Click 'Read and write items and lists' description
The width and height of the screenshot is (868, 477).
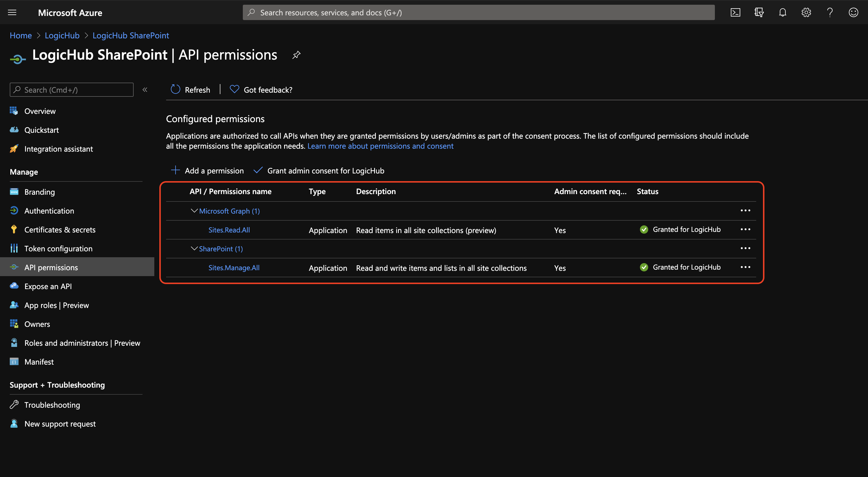coord(441,268)
